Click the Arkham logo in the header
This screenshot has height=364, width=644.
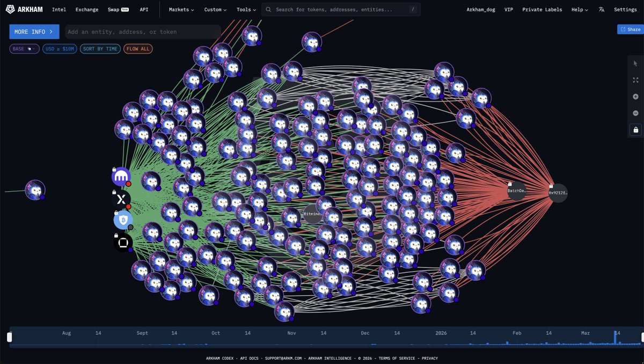(x=25, y=10)
